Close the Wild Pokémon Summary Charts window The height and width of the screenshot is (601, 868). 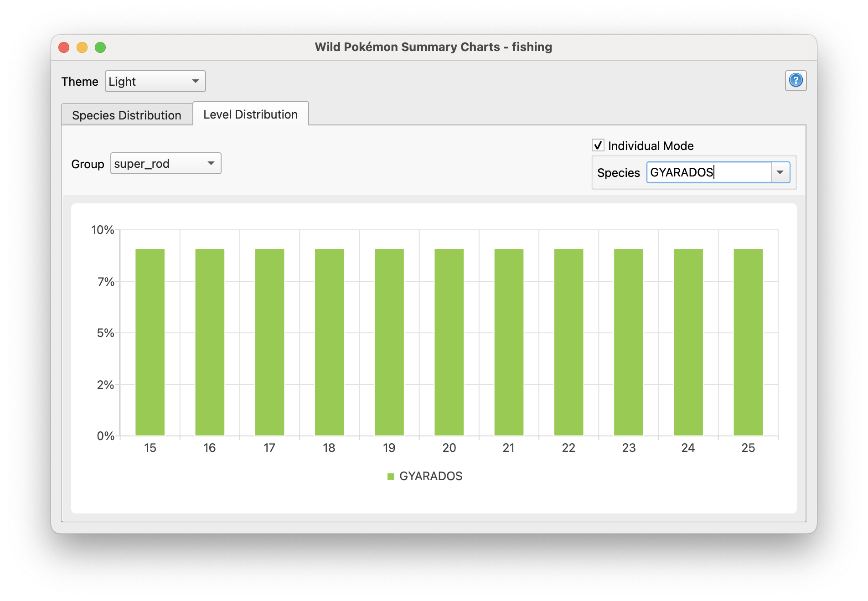click(64, 47)
